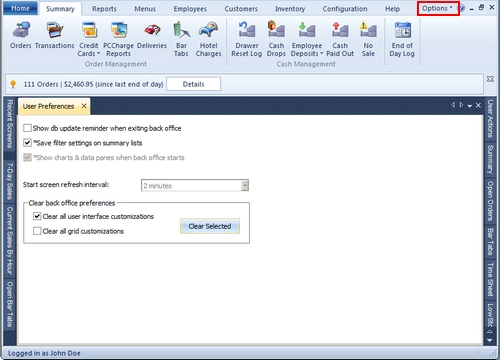
Task: Open the Credit Cards dropdown in the ribbon
Action: coord(89,39)
